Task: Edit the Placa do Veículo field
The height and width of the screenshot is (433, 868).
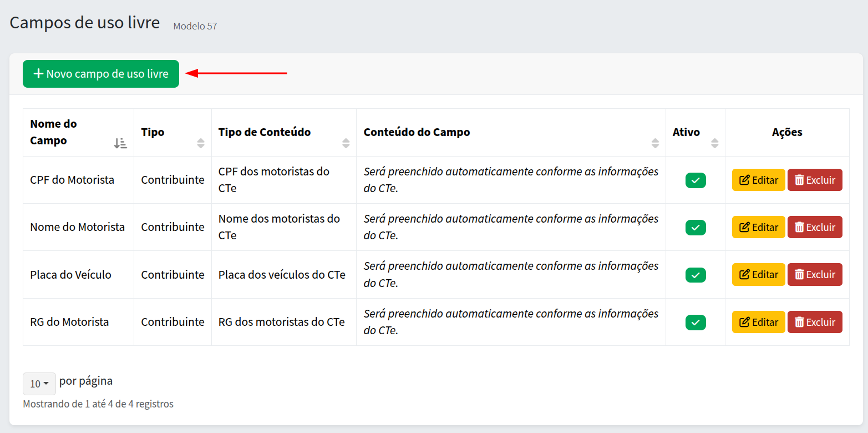Action: 758,274
